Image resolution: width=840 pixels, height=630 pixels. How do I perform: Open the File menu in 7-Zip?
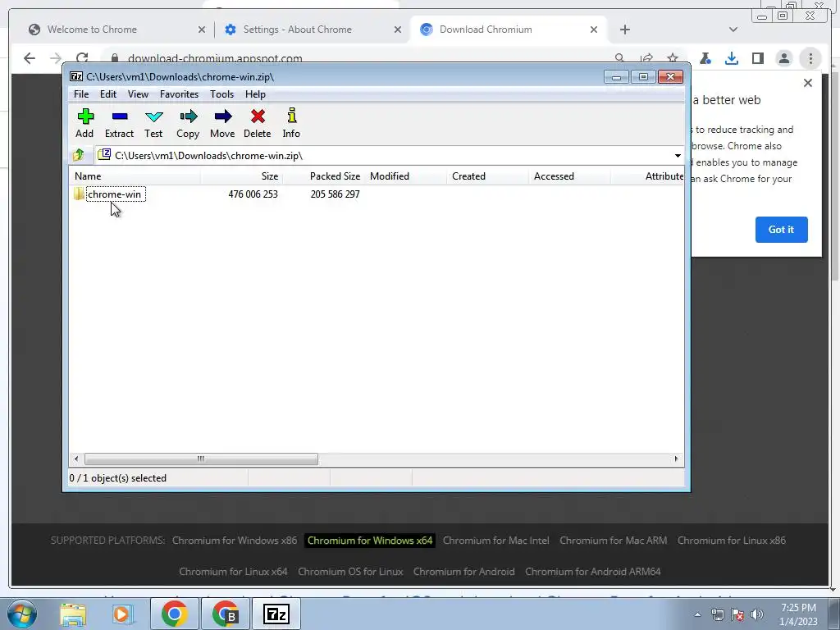click(x=81, y=94)
